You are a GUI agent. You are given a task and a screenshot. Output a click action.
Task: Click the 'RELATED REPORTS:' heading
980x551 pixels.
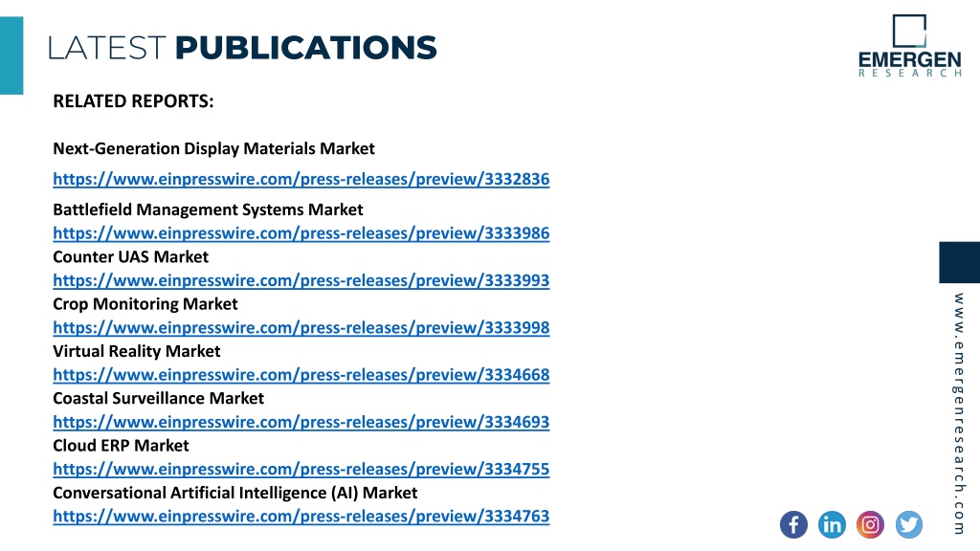tap(133, 101)
